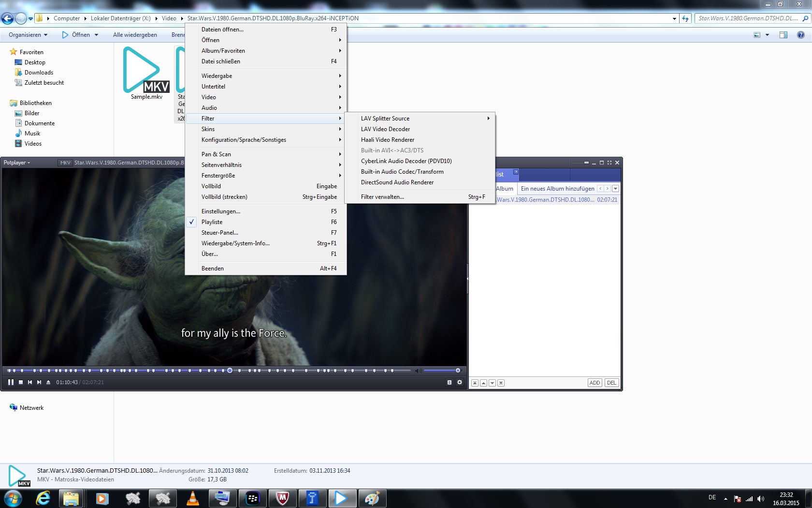Move playlist item down one position
This screenshot has height=508, width=812.
tap(493, 383)
